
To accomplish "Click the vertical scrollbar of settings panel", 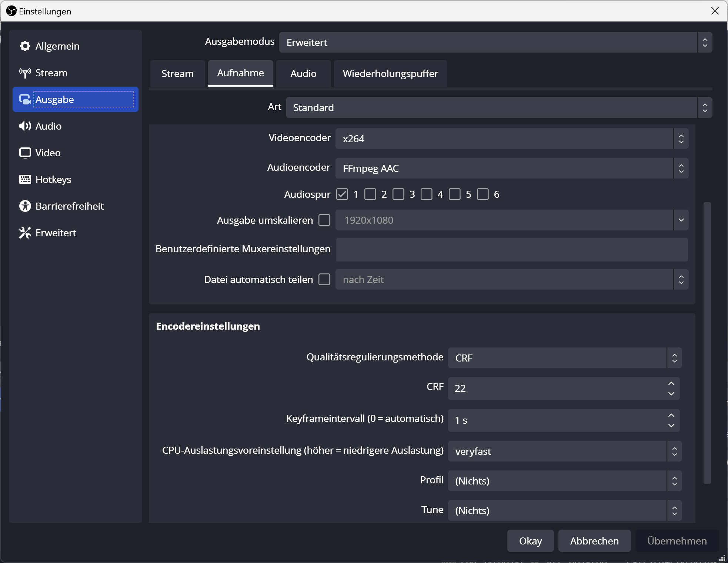I will click(x=707, y=342).
